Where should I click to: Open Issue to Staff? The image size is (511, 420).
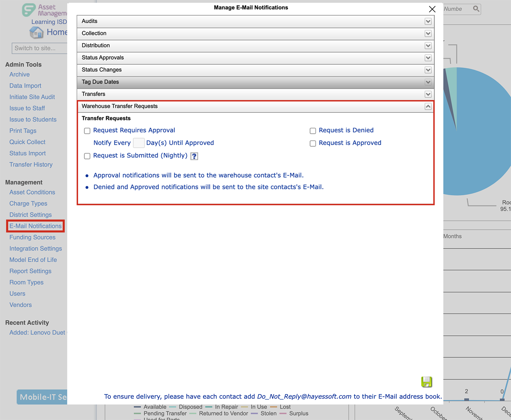point(27,108)
